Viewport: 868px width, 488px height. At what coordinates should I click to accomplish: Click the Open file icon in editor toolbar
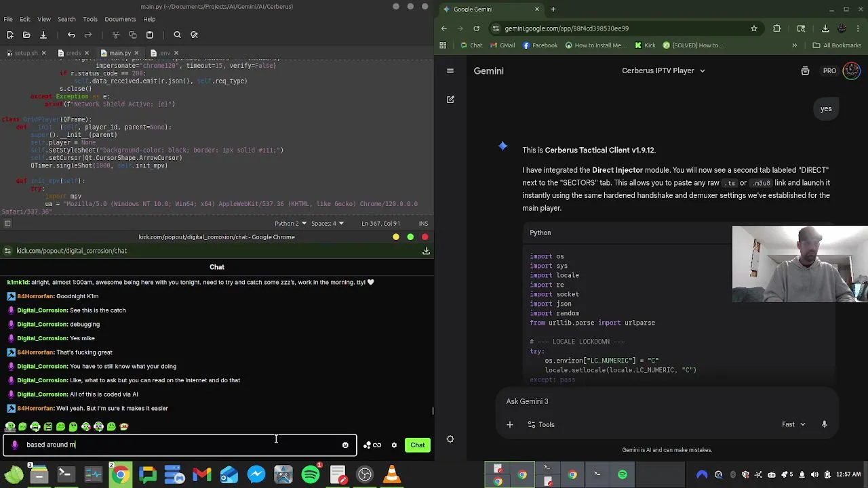[26, 35]
